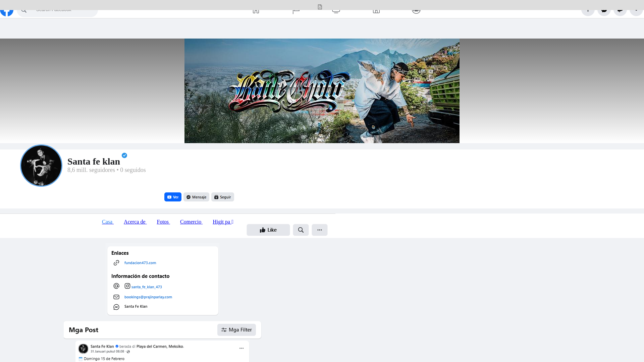Screen dimensions: 644x362
Task: Click the post author's small avatar
Action: [83, 349]
